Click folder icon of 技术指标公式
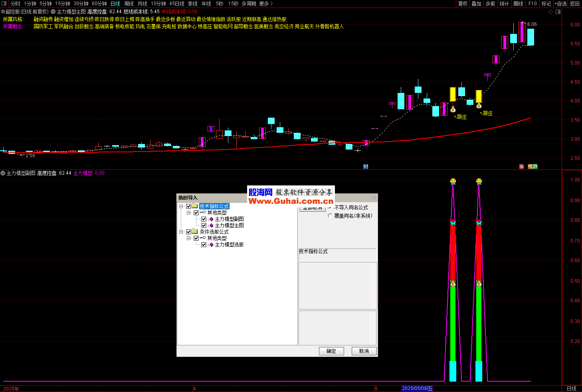This screenshot has width=582, height=392. click(195, 206)
